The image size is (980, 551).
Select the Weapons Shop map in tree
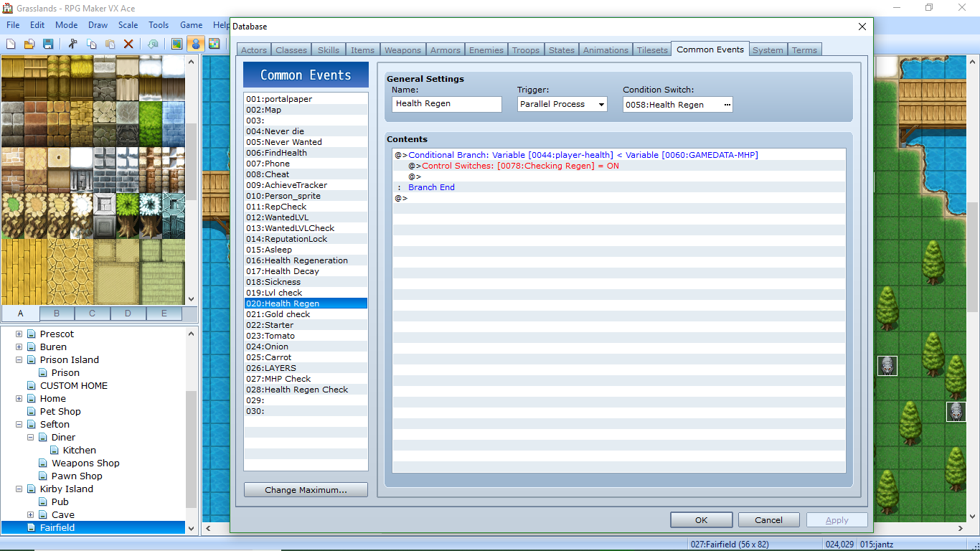[x=85, y=463]
